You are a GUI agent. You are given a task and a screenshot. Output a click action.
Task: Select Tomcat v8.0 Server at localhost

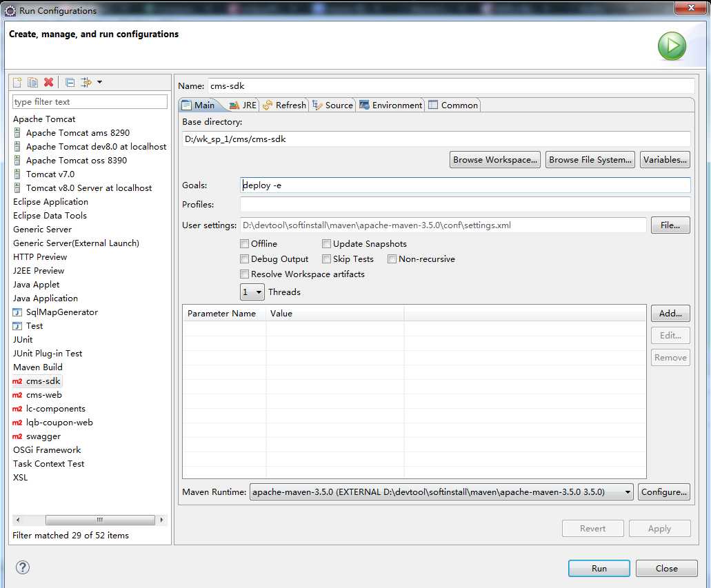pyautogui.click(x=83, y=187)
